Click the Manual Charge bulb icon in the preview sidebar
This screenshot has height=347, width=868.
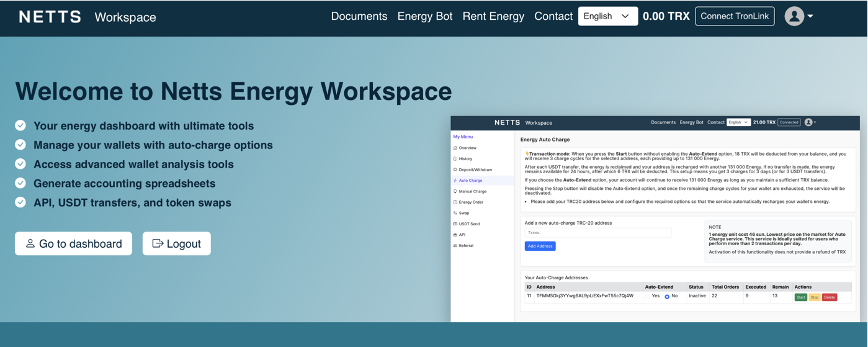(455, 191)
